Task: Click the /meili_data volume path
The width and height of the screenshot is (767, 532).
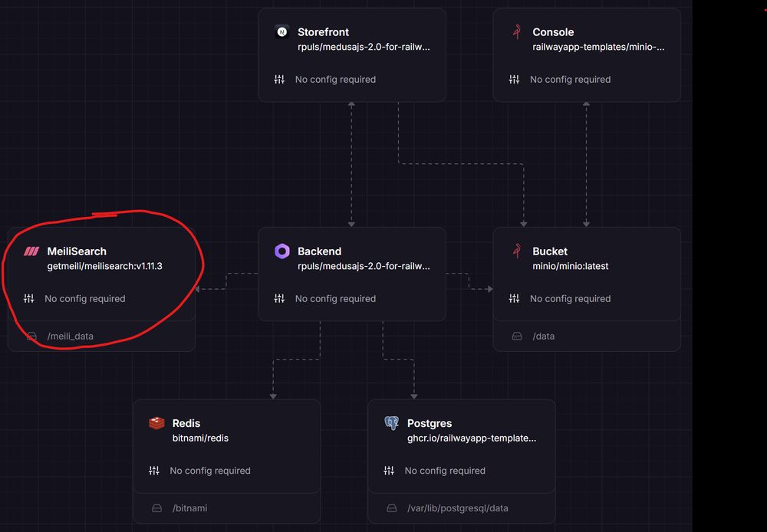Action: click(x=71, y=337)
